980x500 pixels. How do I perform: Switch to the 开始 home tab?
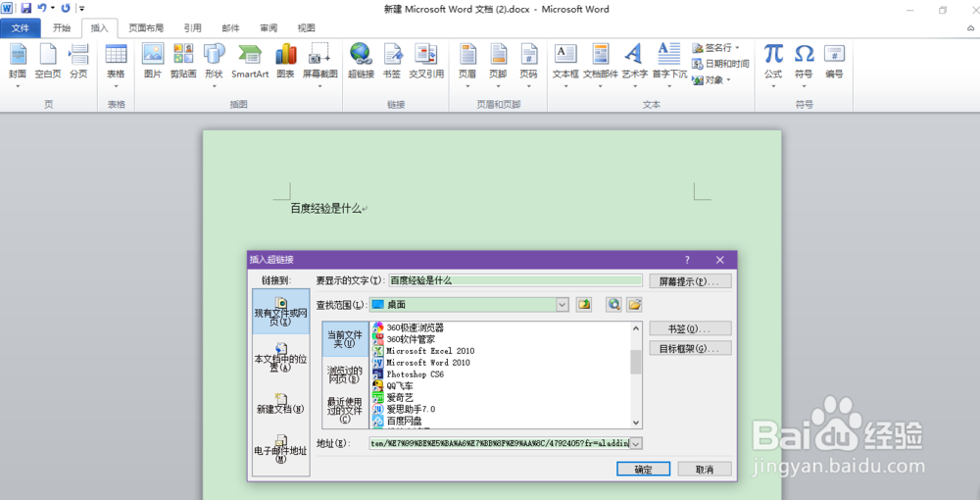click(x=62, y=28)
